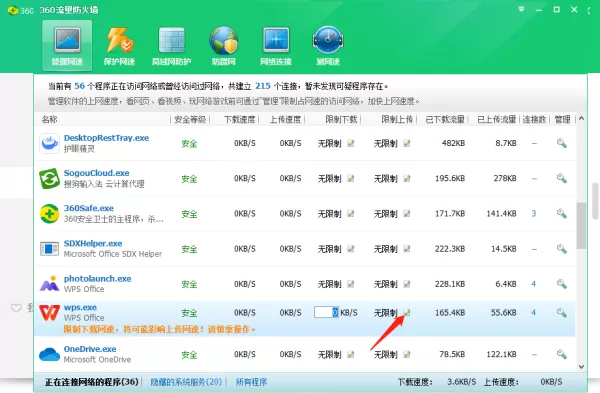The image size is (600, 393).
Task: Open the 局域网防护 brick wall icon
Action: point(171,40)
